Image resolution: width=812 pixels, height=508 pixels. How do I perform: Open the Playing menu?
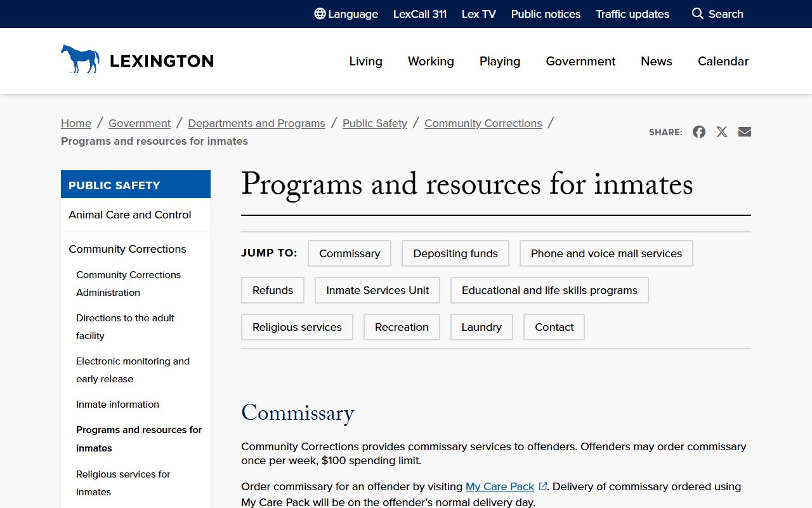(x=500, y=61)
